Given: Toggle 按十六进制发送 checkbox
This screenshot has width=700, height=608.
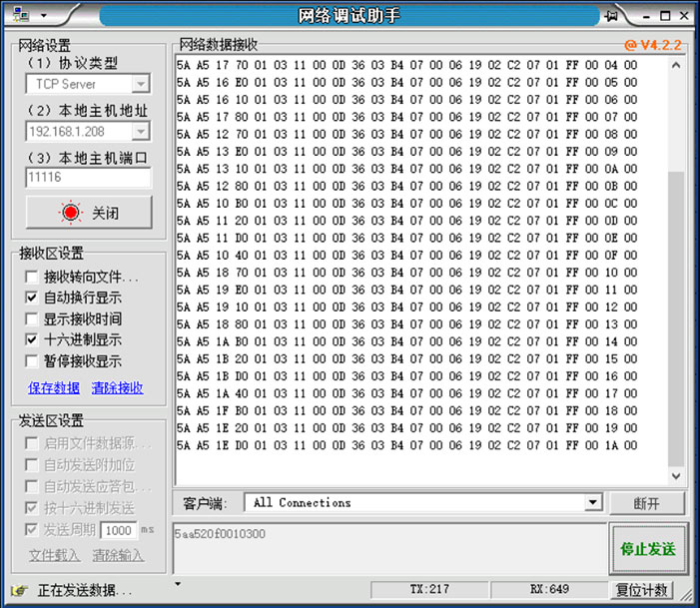Looking at the screenshot, I should 31,507.
